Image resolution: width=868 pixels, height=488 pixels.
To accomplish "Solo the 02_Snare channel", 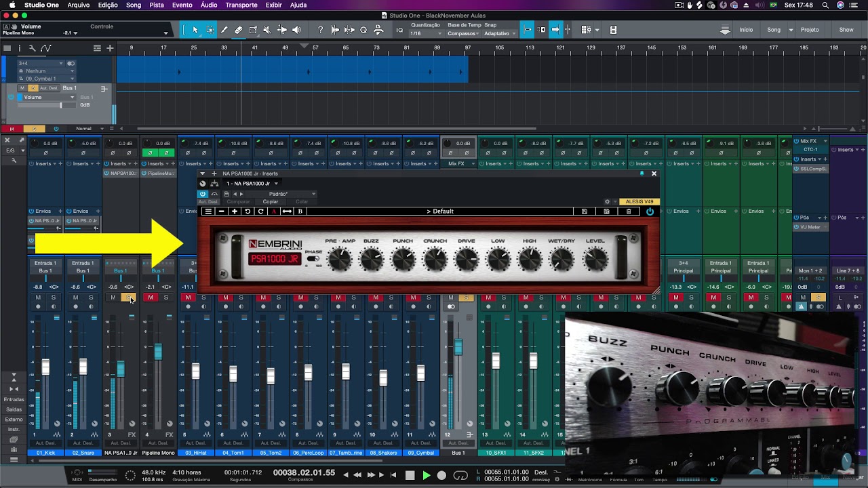I will (x=91, y=298).
